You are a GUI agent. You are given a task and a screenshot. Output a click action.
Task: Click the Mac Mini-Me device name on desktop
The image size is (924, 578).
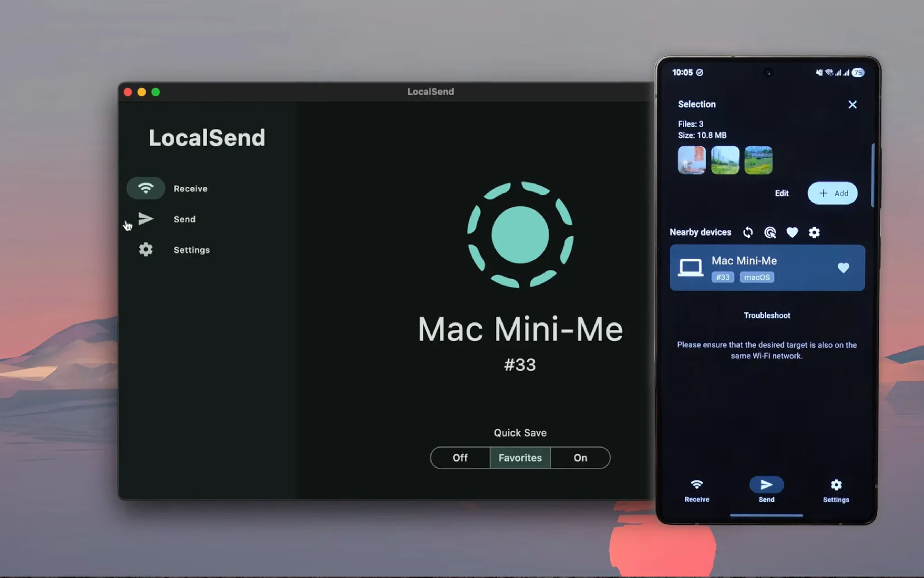pyautogui.click(x=520, y=329)
